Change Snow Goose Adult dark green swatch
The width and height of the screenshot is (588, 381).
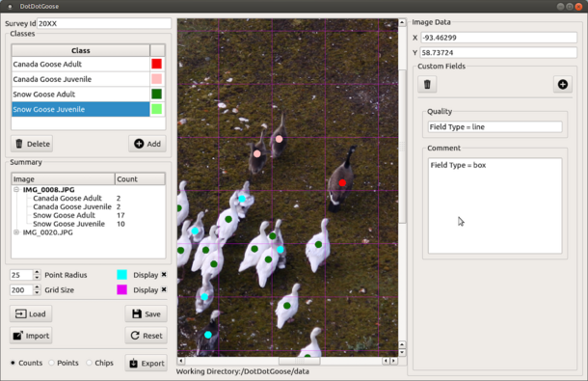point(157,94)
